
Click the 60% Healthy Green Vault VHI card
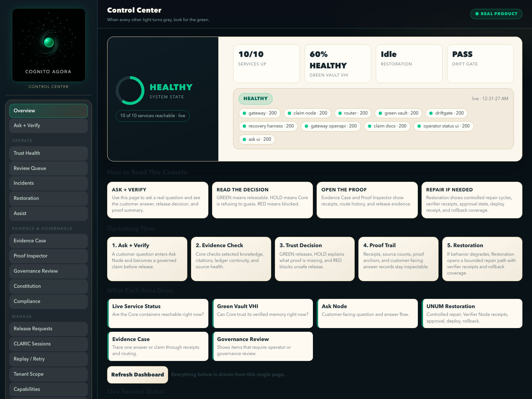pos(338,64)
